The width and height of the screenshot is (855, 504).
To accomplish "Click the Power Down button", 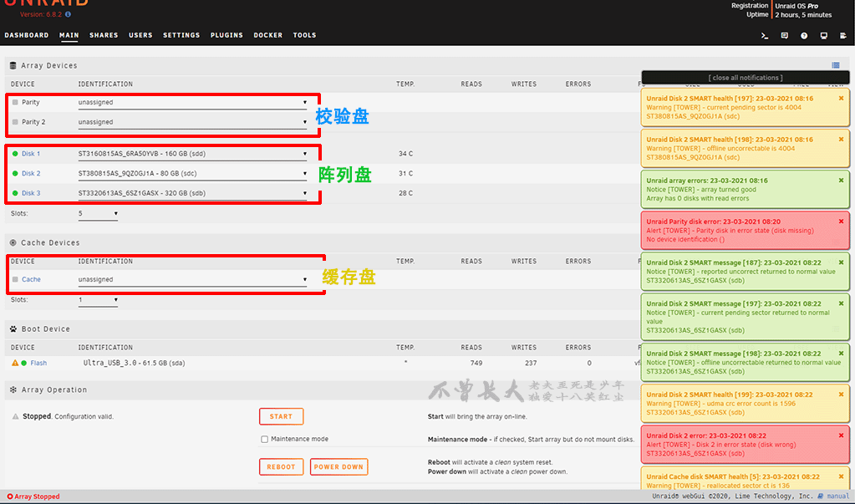I will coord(338,467).
